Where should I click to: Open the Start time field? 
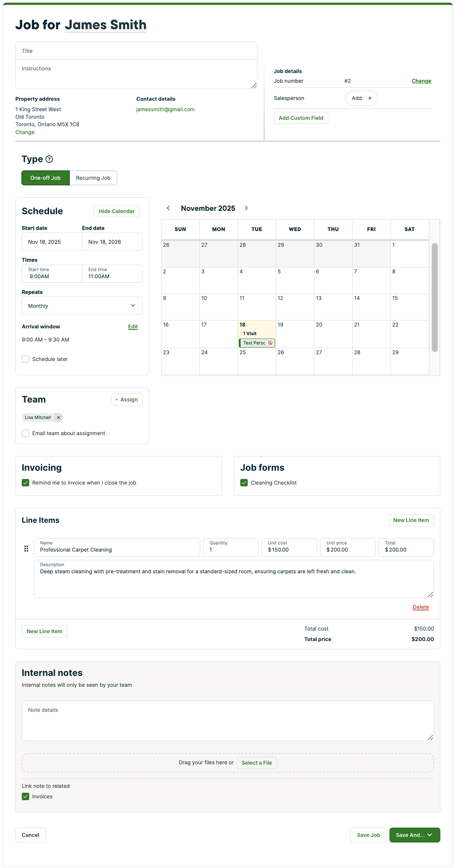52,274
